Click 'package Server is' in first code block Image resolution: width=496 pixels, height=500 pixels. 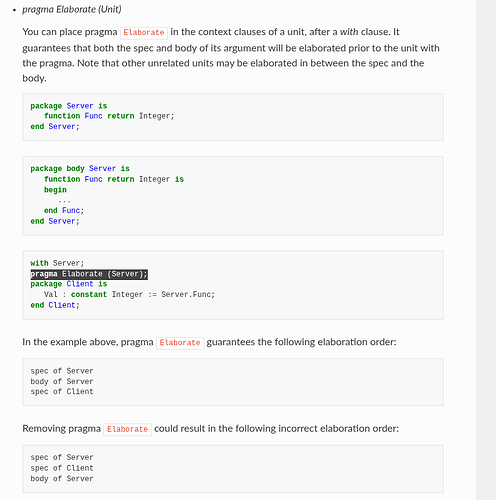pyautogui.click(x=69, y=106)
